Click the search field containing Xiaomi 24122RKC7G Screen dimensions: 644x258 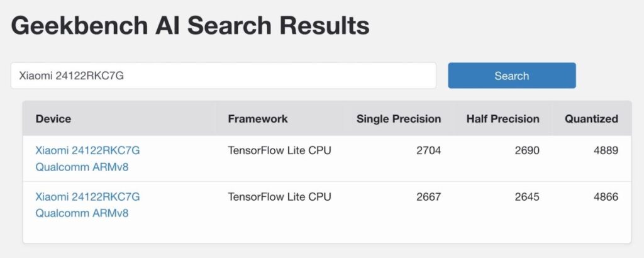point(223,76)
